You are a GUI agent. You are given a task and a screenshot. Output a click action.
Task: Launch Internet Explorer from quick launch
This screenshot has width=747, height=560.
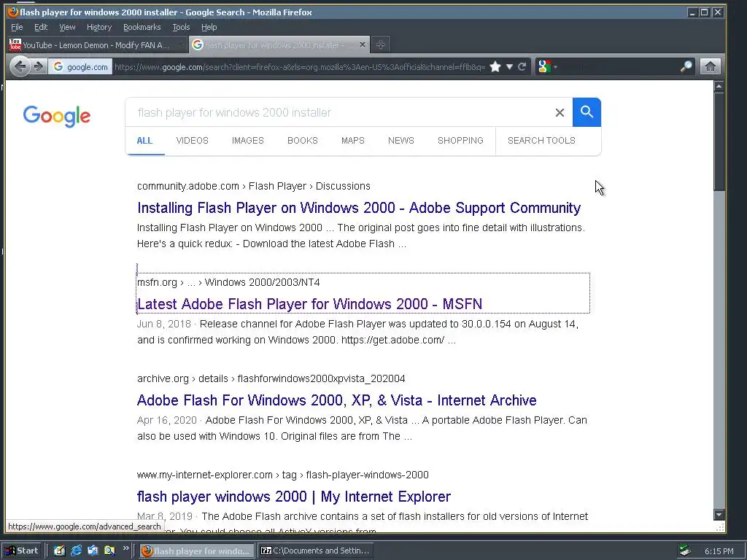pyautogui.click(x=76, y=551)
